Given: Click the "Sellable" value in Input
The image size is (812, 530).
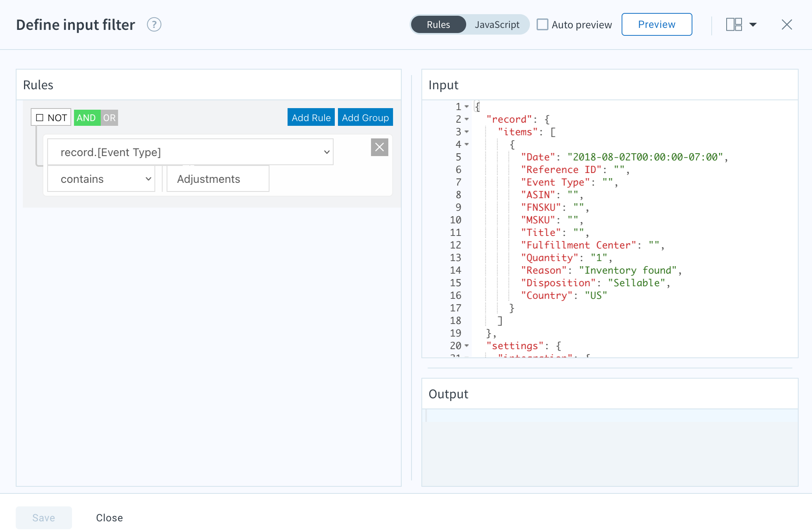Looking at the screenshot, I should point(637,283).
